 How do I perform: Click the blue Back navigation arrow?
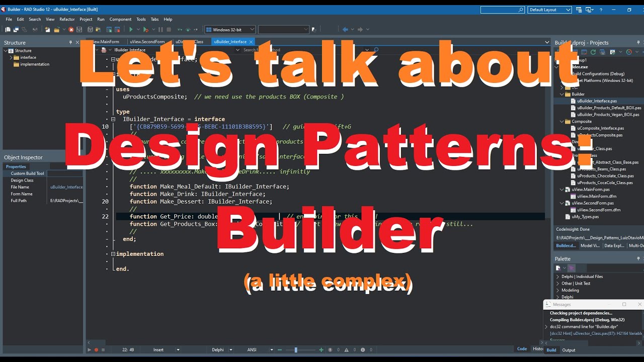[x=345, y=30]
